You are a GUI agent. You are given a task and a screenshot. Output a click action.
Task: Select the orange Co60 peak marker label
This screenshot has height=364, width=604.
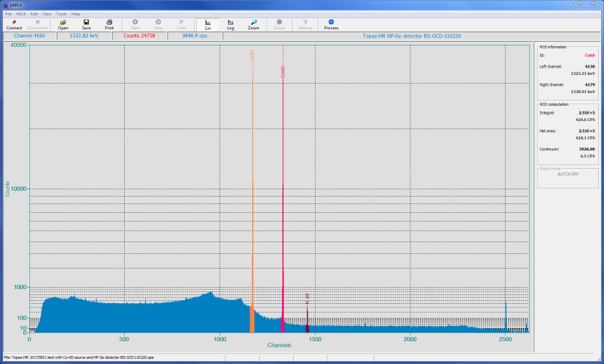pos(252,56)
